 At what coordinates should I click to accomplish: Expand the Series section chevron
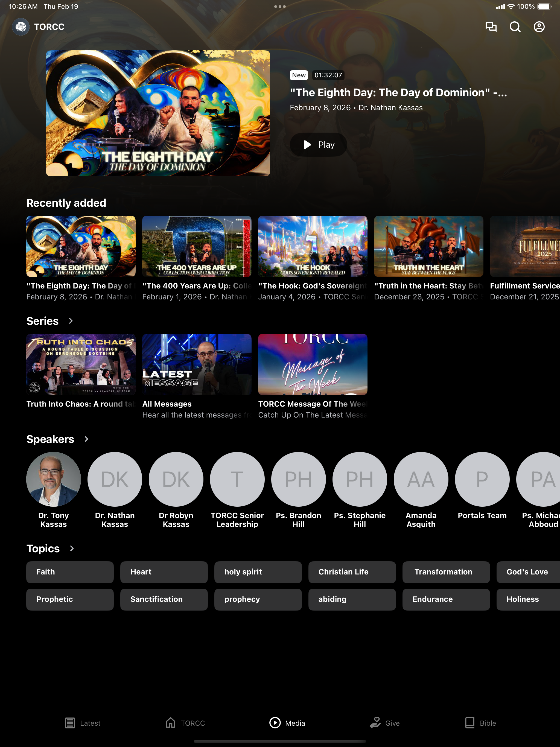click(x=71, y=321)
